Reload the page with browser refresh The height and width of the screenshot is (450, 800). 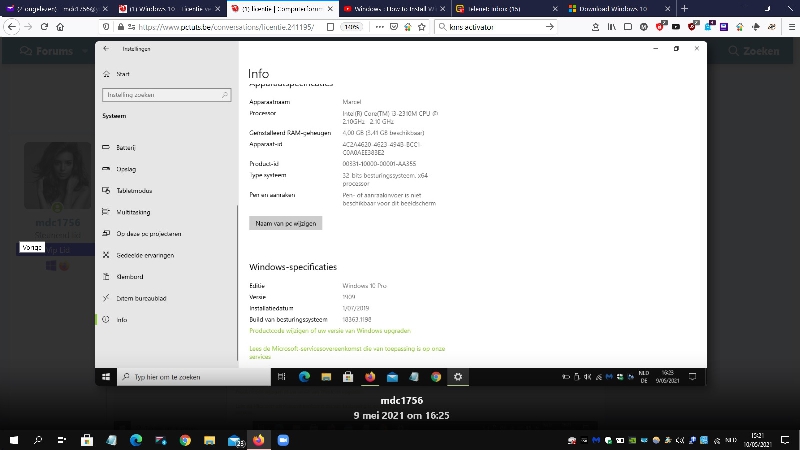45,27
